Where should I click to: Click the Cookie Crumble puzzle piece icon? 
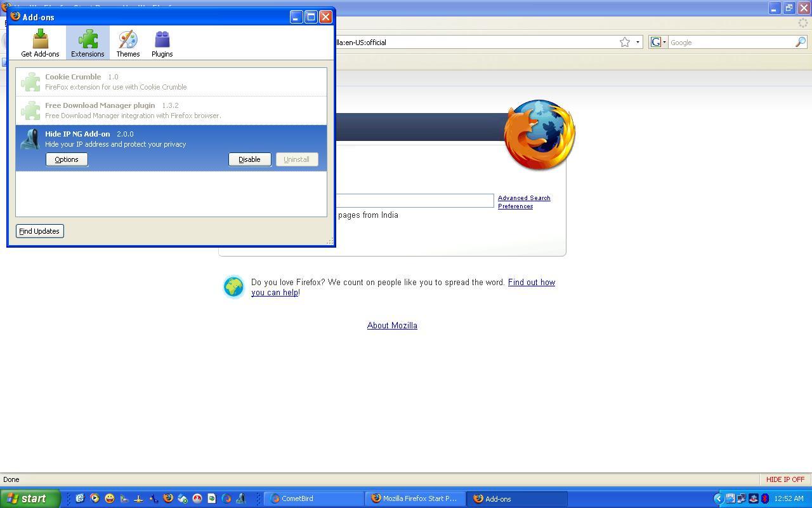[x=30, y=82]
